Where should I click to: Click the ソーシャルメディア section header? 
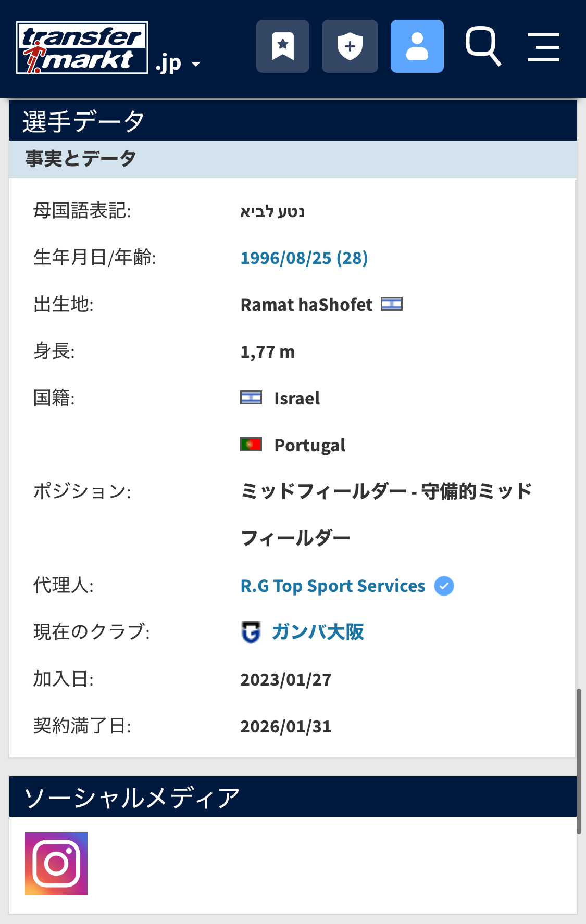(x=132, y=798)
